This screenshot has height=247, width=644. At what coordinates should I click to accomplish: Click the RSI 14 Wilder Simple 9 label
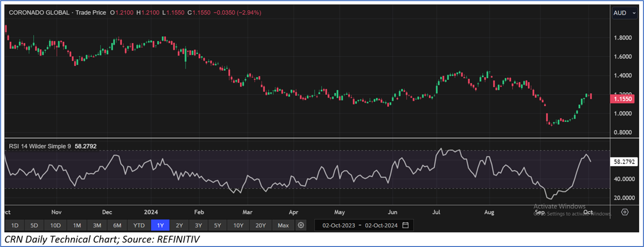(40, 146)
